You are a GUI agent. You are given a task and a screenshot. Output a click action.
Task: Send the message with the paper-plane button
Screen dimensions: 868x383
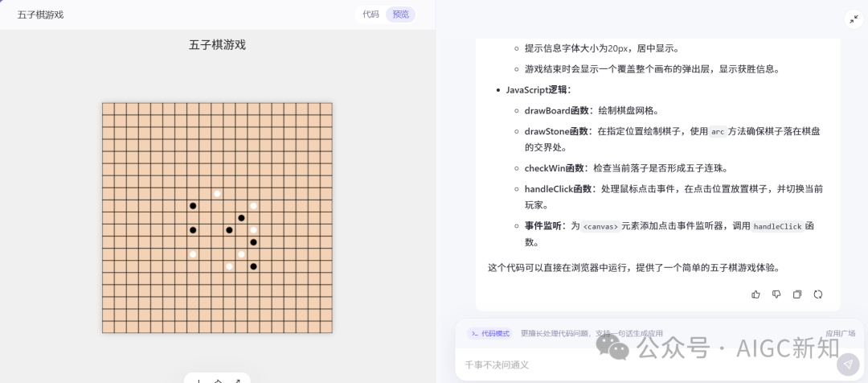coord(848,364)
